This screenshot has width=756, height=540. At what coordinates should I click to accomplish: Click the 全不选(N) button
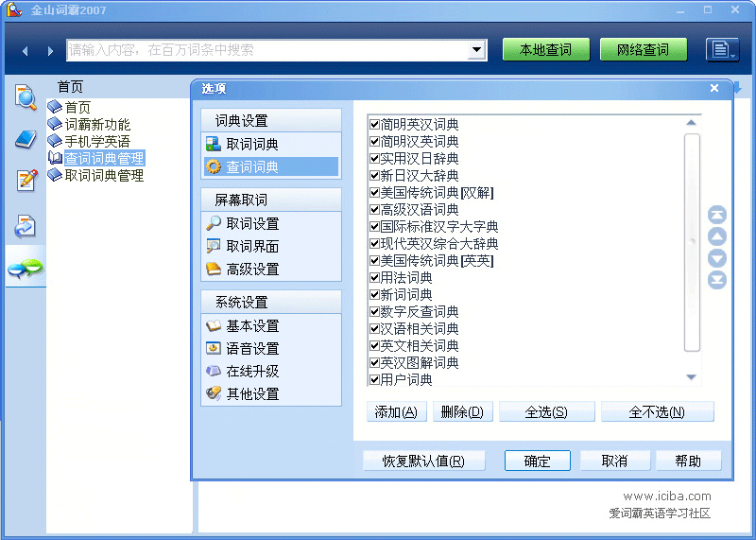pos(657,411)
